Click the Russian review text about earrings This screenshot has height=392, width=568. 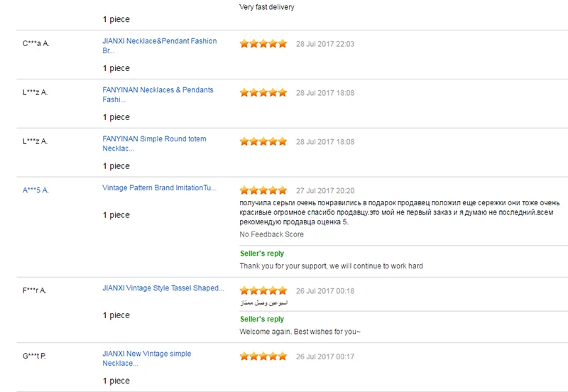pyautogui.click(x=400, y=212)
